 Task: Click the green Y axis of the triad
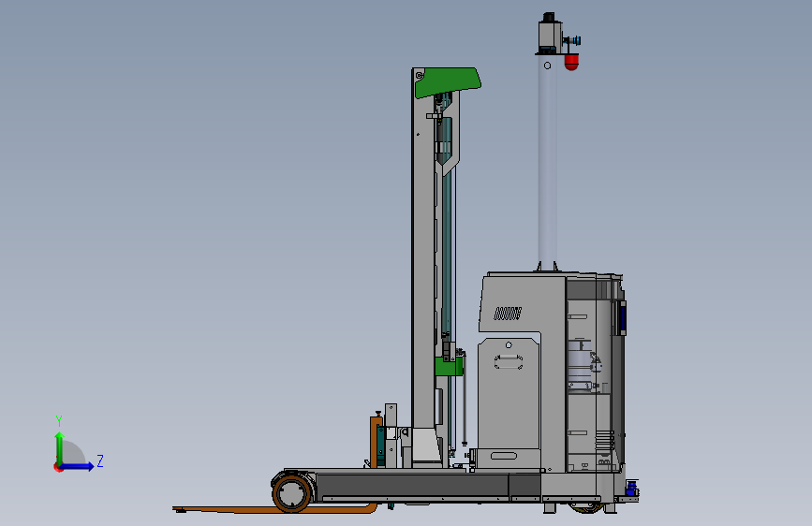60,448
